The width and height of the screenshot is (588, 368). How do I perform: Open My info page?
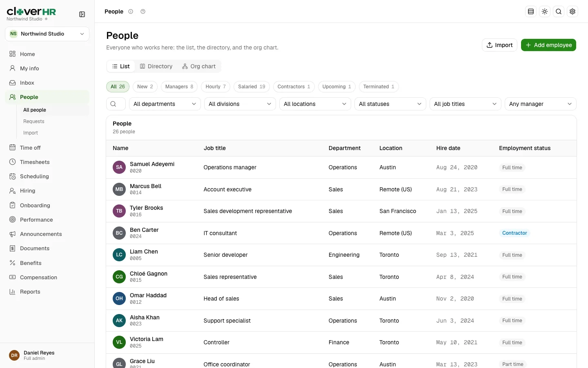point(47,68)
